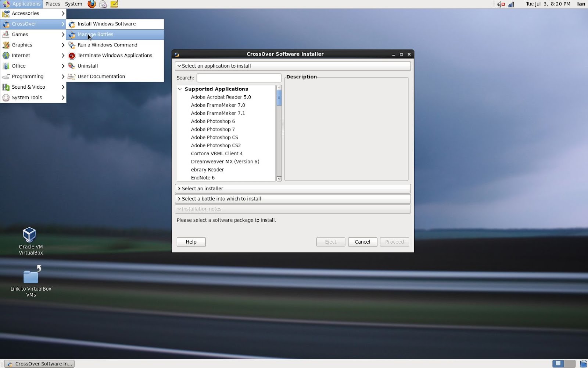Open the Games submenu

pos(33,34)
